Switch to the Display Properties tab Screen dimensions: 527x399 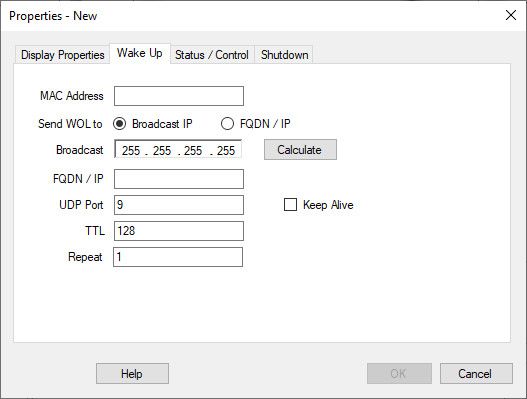(x=62, y=54)
